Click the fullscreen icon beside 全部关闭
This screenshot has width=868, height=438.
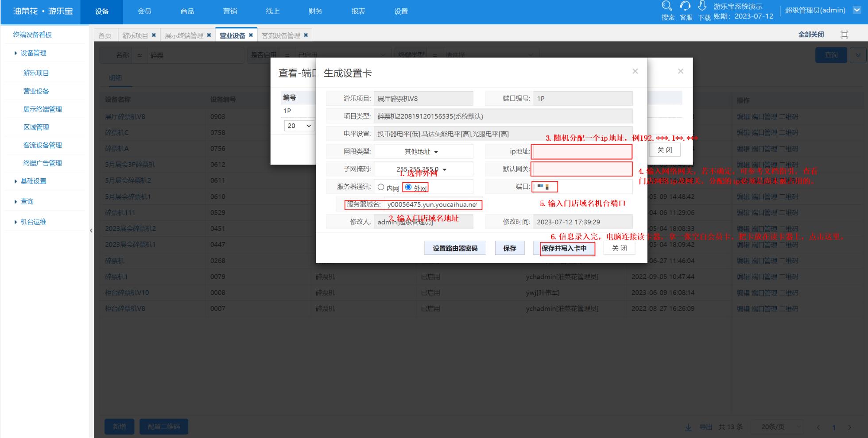pos(845,35)
